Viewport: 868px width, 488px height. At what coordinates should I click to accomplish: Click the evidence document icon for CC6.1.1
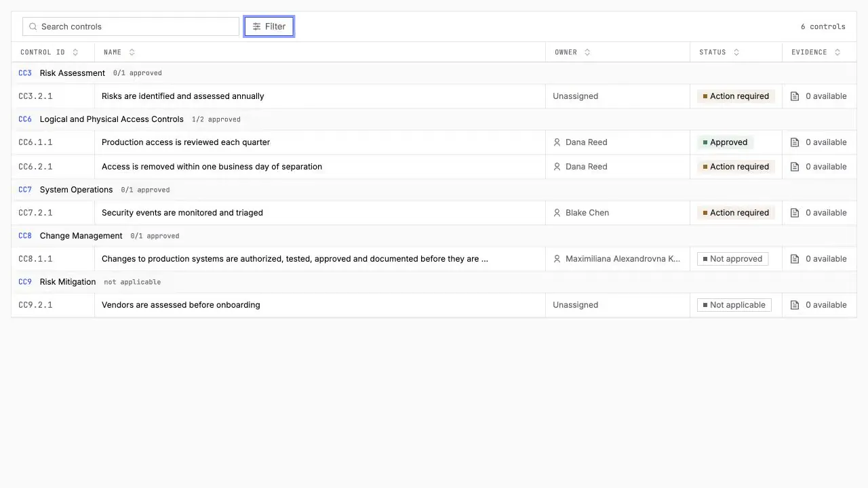pyautogui.click(x=795, y=142)
